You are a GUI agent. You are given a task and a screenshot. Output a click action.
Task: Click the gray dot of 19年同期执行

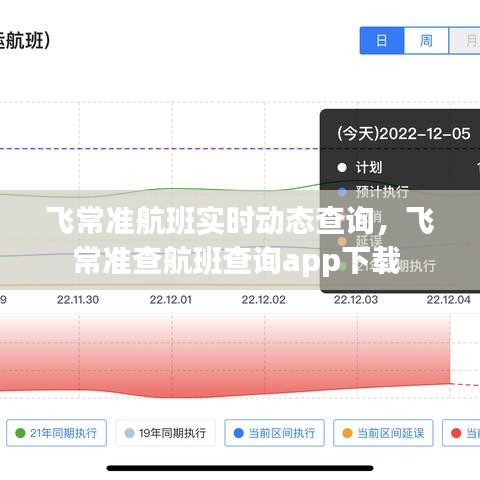point(129,433)
